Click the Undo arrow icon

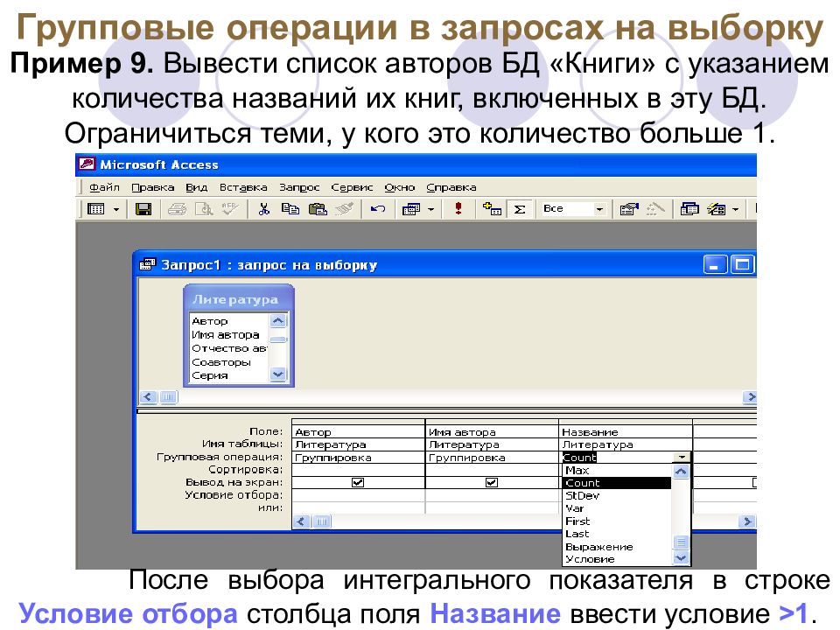pyautogui.click(x=378, y=209)
